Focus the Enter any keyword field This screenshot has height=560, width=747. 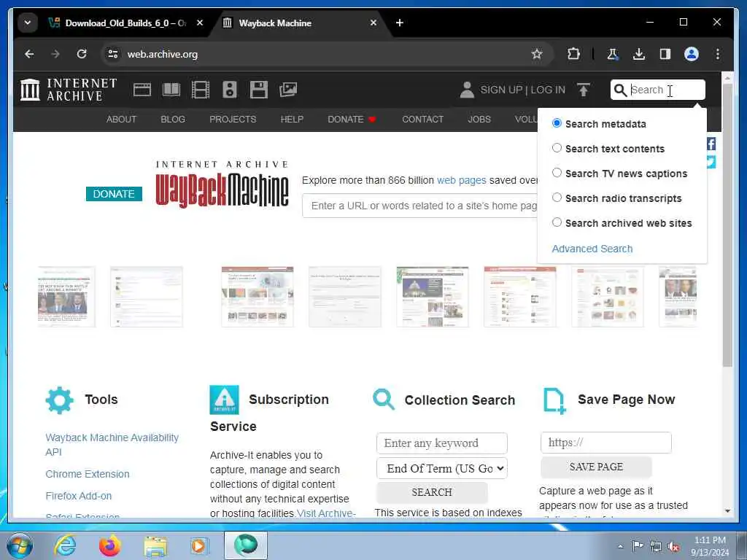click(x=442, y=443)
